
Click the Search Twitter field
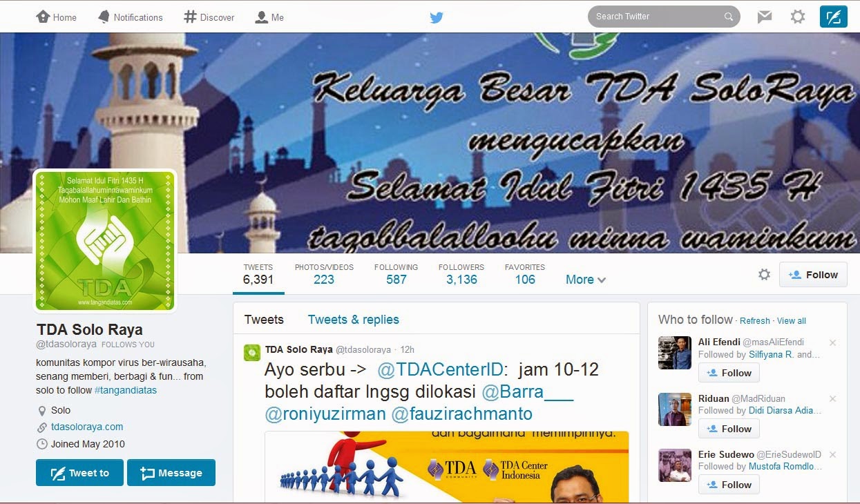point(663,17)
